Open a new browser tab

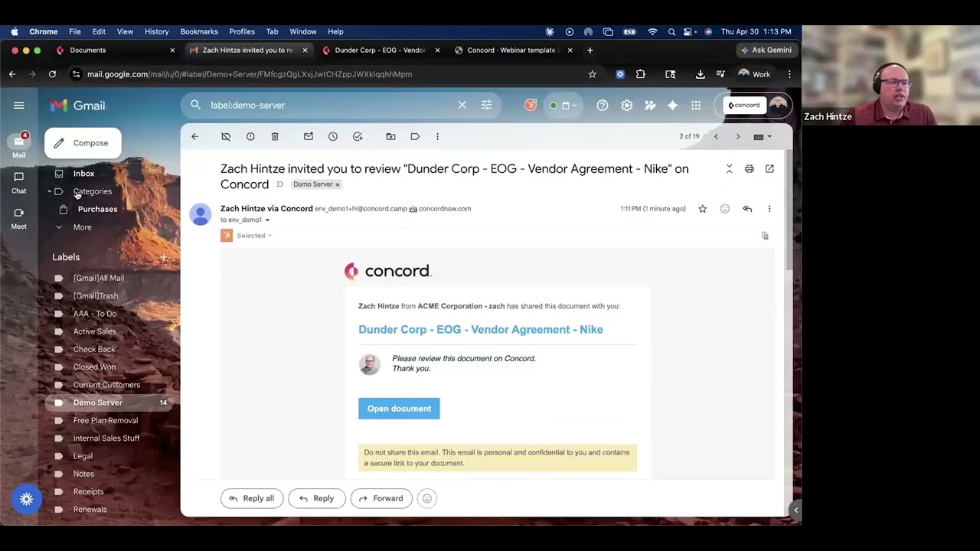[590, 51]
